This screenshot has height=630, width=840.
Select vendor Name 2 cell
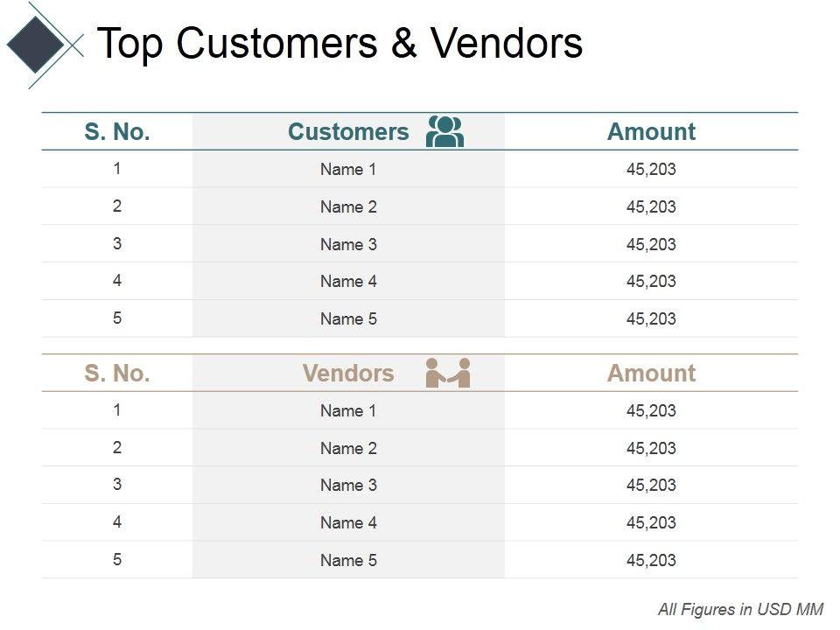348,448
